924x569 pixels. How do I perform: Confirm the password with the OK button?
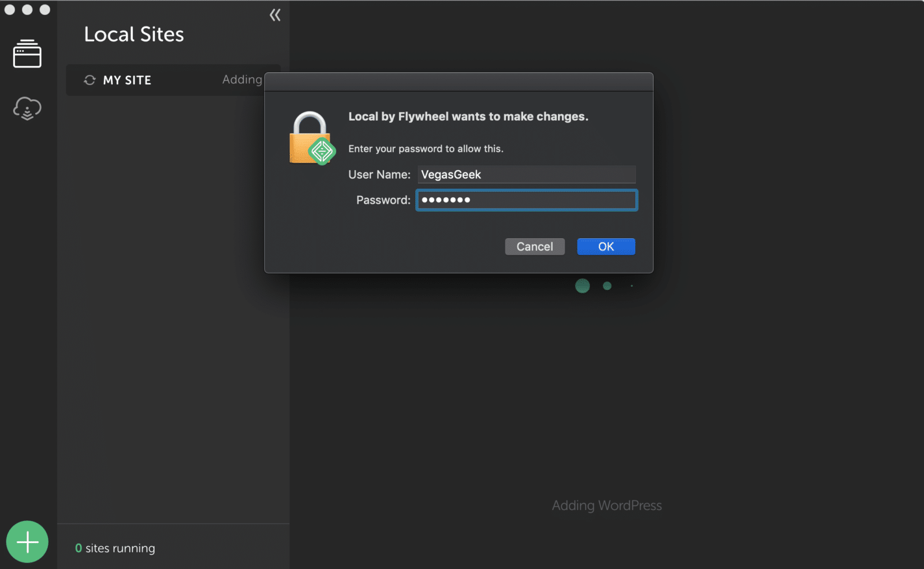[x=606, y=246]
